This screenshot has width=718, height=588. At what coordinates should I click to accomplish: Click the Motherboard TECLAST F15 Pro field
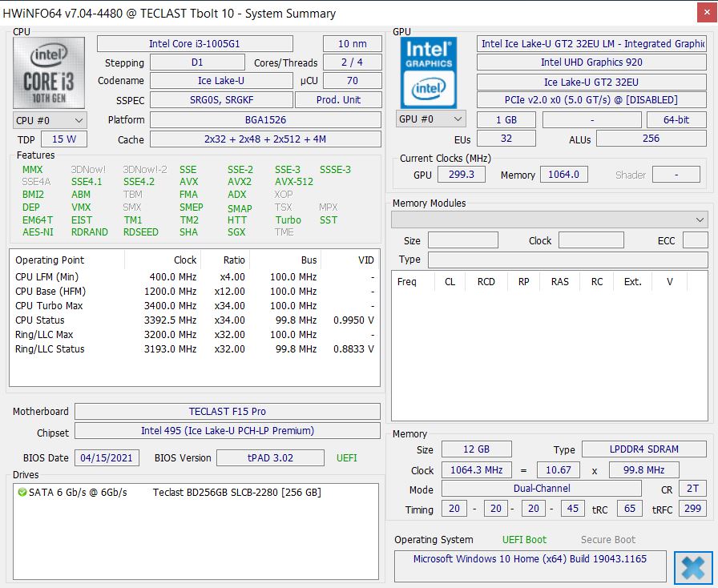(x=228, y=411)
